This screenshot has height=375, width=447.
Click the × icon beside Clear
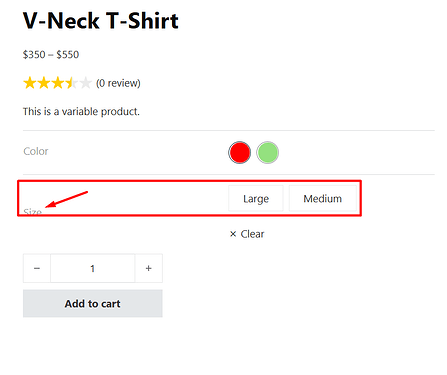pyautogui.click(x=233, y=234)
